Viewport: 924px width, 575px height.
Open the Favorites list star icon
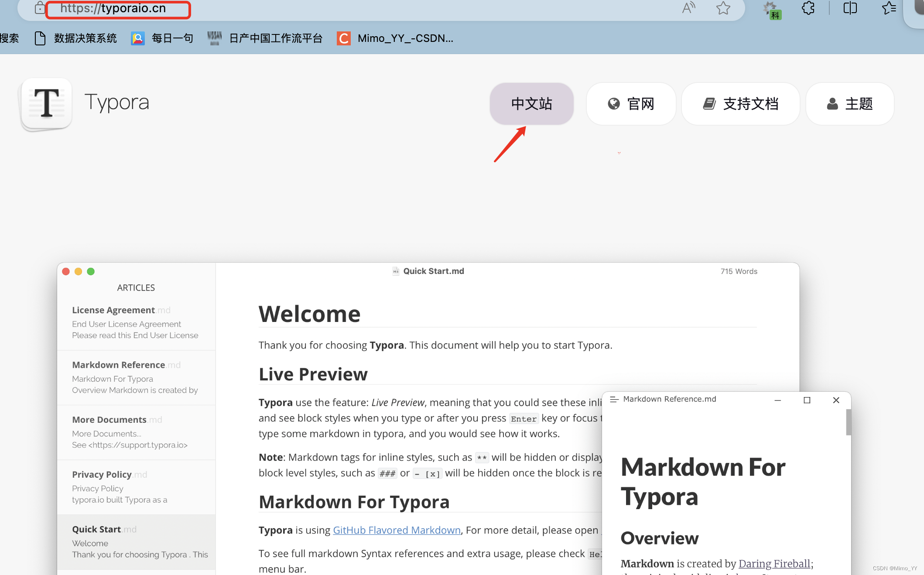(888, 8)
